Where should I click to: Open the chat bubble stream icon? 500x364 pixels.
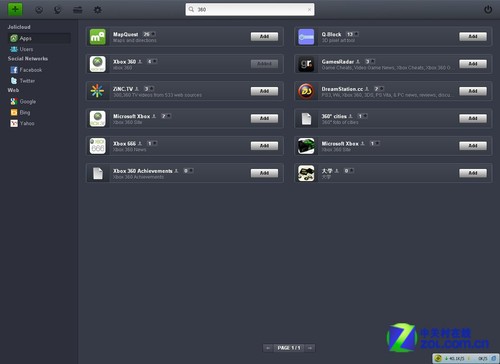tap(58, 10)
